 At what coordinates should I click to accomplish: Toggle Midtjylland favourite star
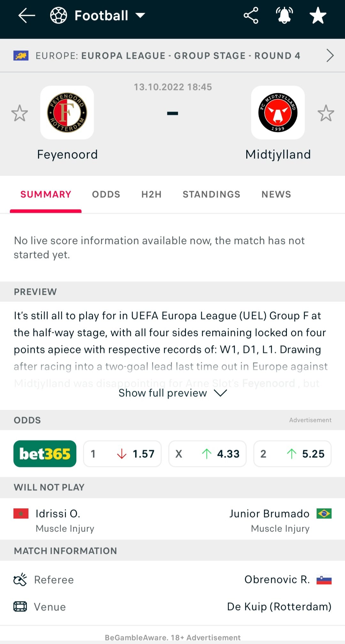pos(326,113)
